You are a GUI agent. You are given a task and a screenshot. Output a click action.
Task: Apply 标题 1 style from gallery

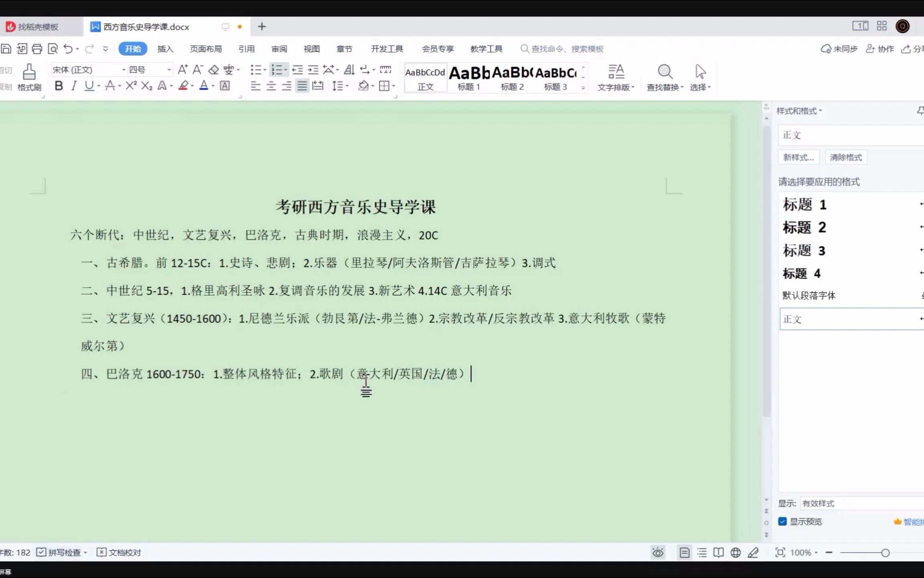469,78
